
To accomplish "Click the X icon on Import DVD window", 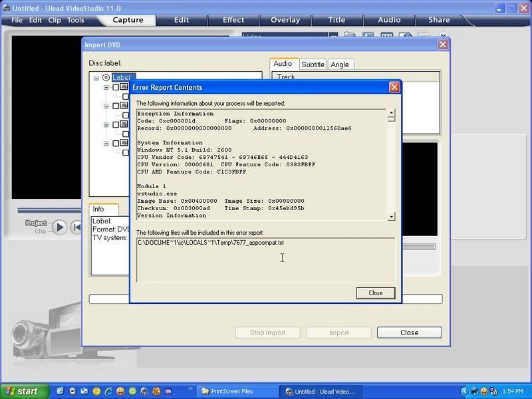I will coord(442,45).
